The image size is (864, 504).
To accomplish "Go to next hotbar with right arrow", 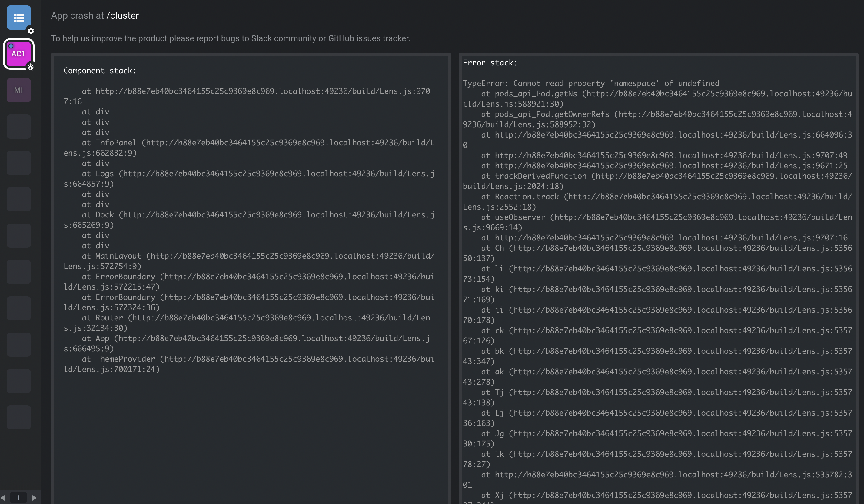I will pos(34,497).
